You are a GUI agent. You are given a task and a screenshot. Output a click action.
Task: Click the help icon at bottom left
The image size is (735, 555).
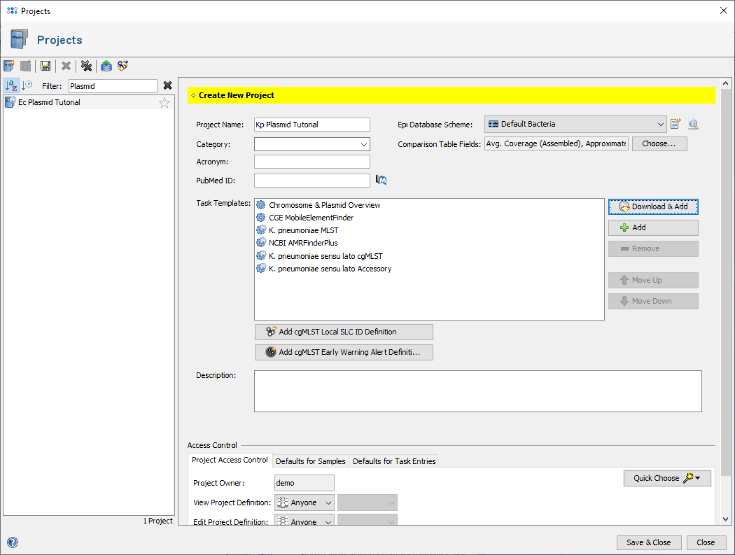tap(12, 542)
